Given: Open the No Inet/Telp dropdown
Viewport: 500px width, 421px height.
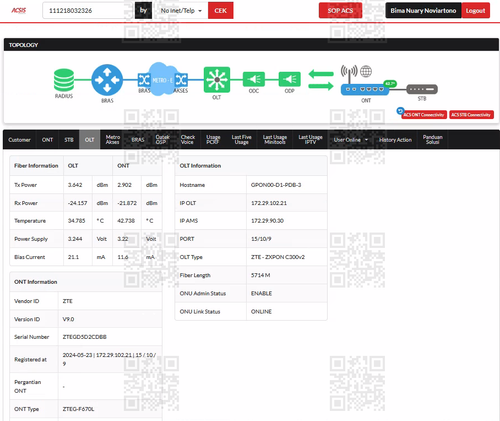Looking at the screenshot, I should click(181, 11).
